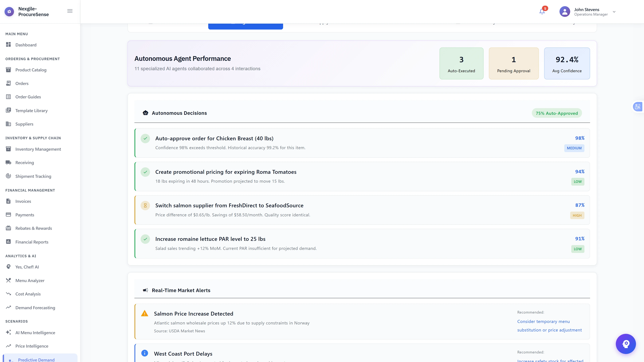Launch the floating AI chat bubble

(x=626, y=344)
